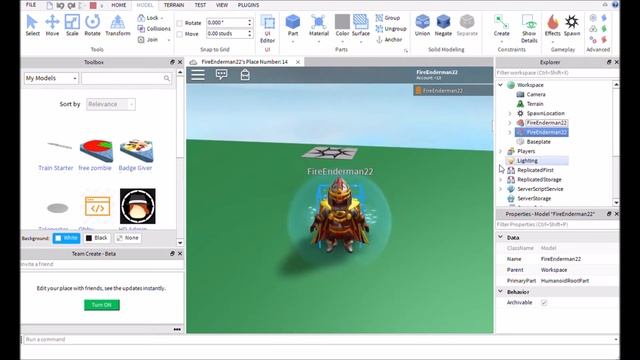Expand the Players node
Image resolution: width=640 pixels, height=360 pixels.
tap(500, 151)
